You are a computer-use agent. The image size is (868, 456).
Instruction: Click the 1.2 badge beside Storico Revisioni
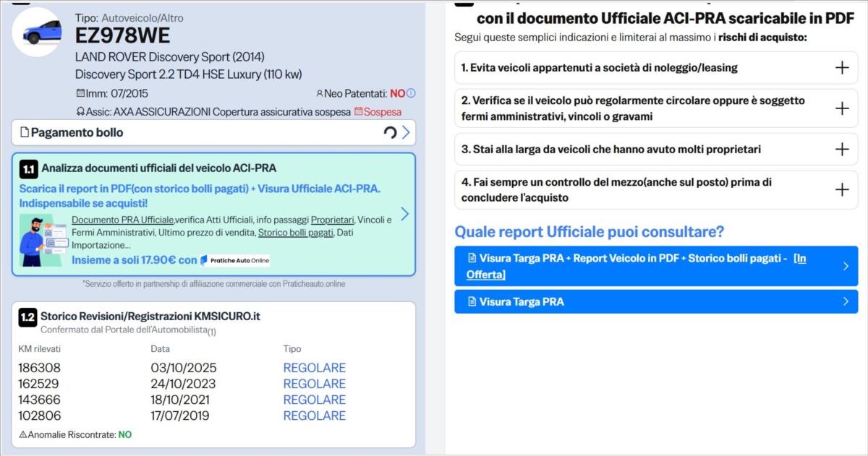pyautogui.click(x=27, y=317)
